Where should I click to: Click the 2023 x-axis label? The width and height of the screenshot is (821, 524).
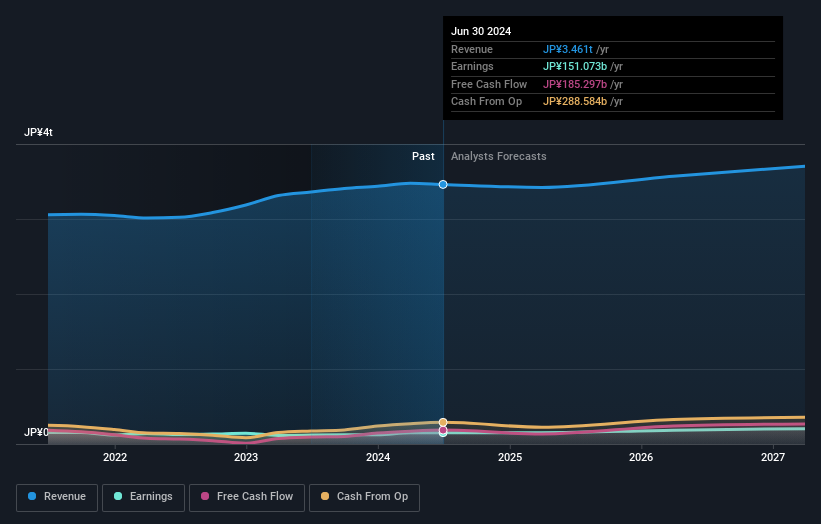coord(246,457)
